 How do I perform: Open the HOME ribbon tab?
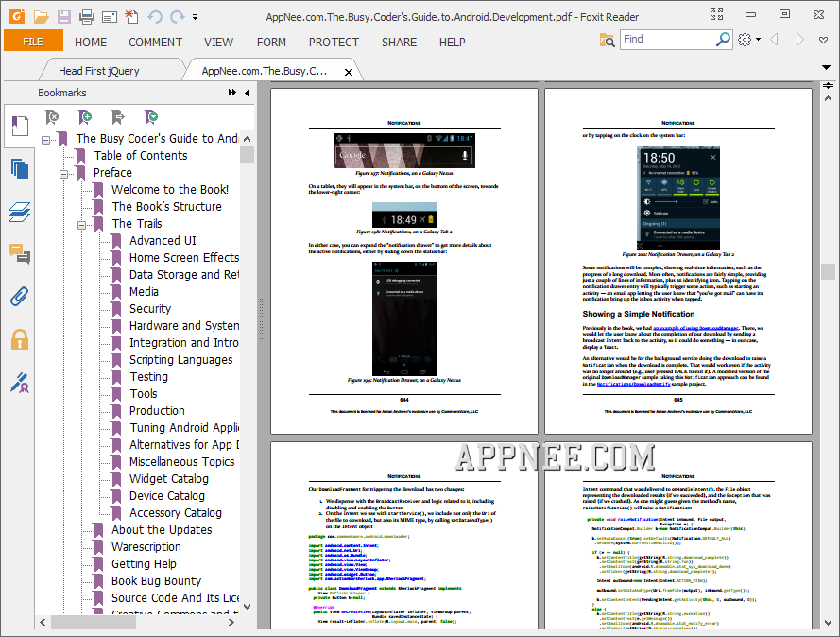91,42
